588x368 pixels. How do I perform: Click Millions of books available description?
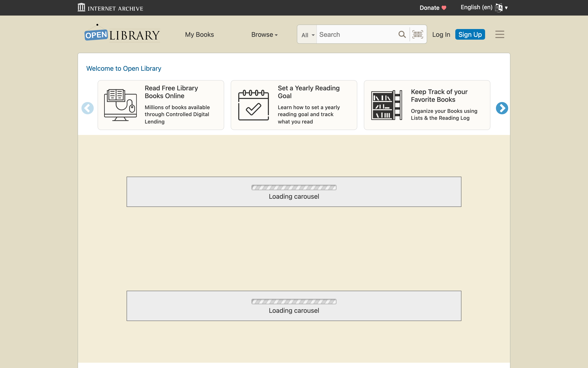[177, 114]
